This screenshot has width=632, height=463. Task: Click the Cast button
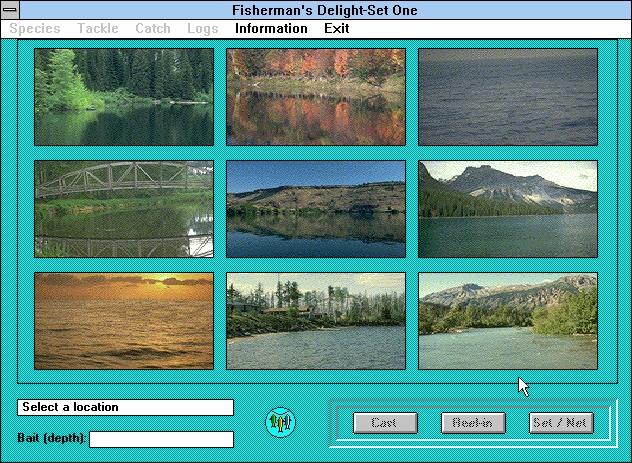385,423
